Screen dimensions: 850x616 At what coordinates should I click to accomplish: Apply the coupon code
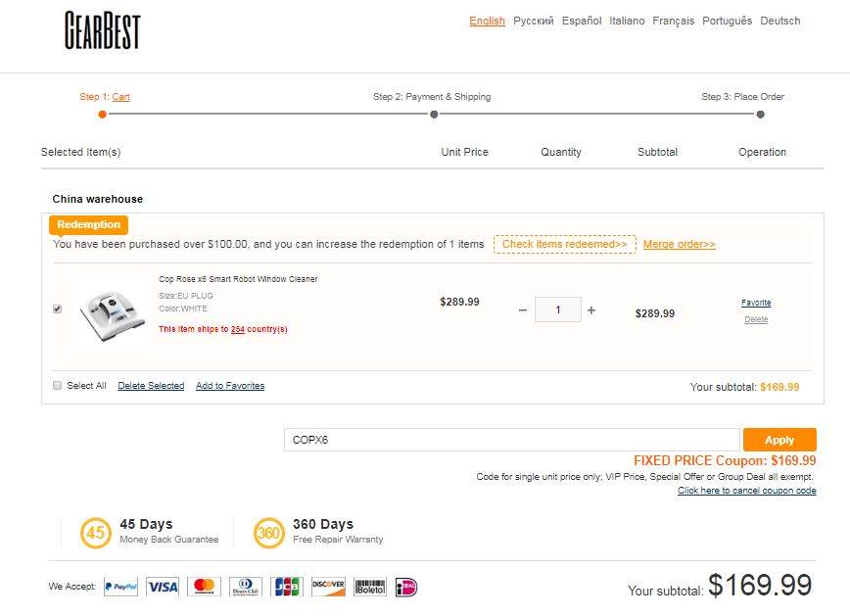click(779, 440)
